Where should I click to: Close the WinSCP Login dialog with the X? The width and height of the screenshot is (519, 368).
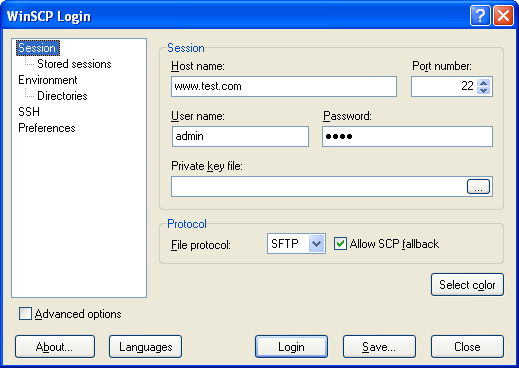(503, 15)
